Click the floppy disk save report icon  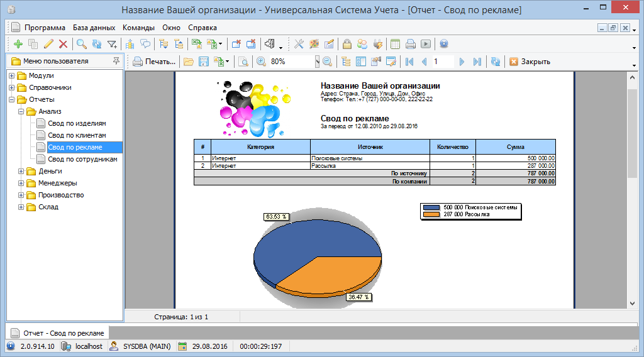point(203,62)
